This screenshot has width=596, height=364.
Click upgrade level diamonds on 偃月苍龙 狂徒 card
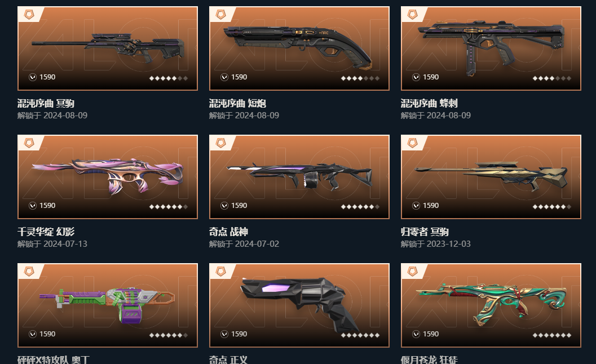(551, 335)
